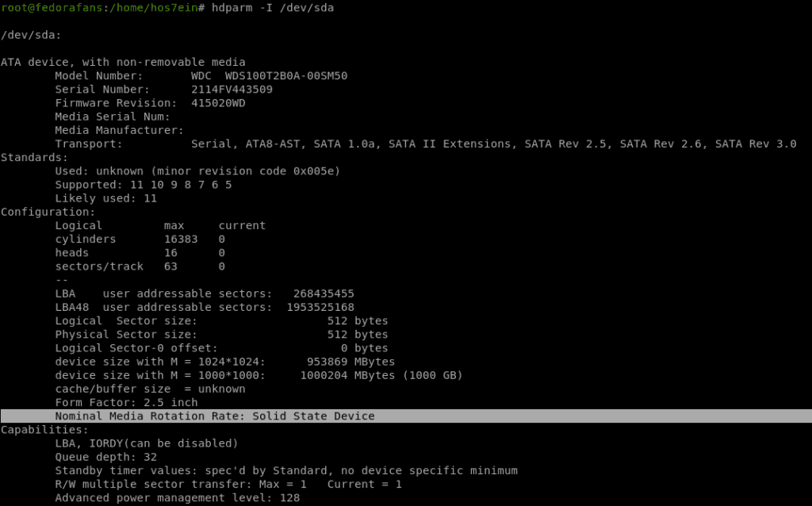Image resolution: width=812 pixels, height=506 pixels.
Task: Click the LBA sector count 268435455
Action: (x=323, y=293)
